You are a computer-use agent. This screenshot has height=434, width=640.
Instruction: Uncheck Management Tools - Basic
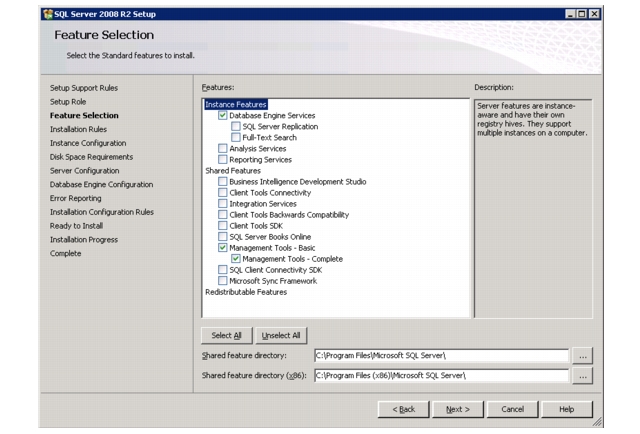click(222, 248)
